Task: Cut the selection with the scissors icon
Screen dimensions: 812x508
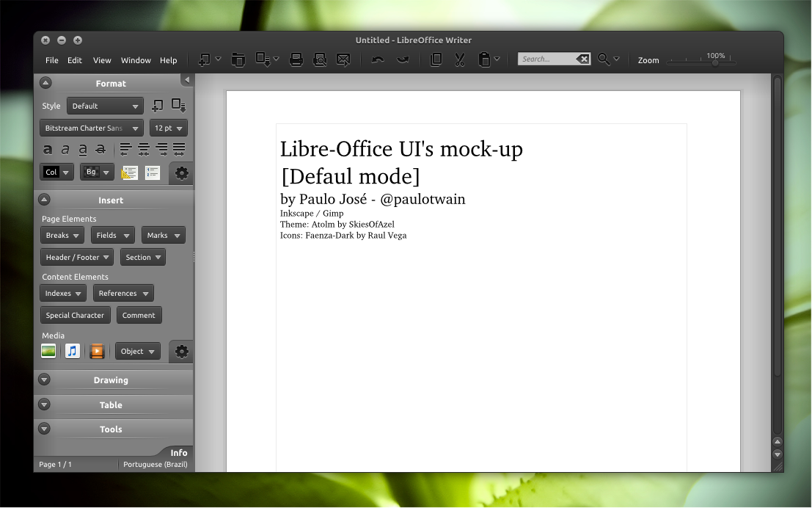Action: [460, 59]
